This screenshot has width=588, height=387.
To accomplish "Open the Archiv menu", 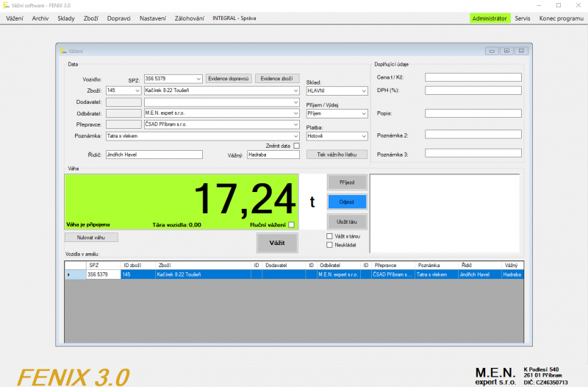I will click(x=40, y=18).
